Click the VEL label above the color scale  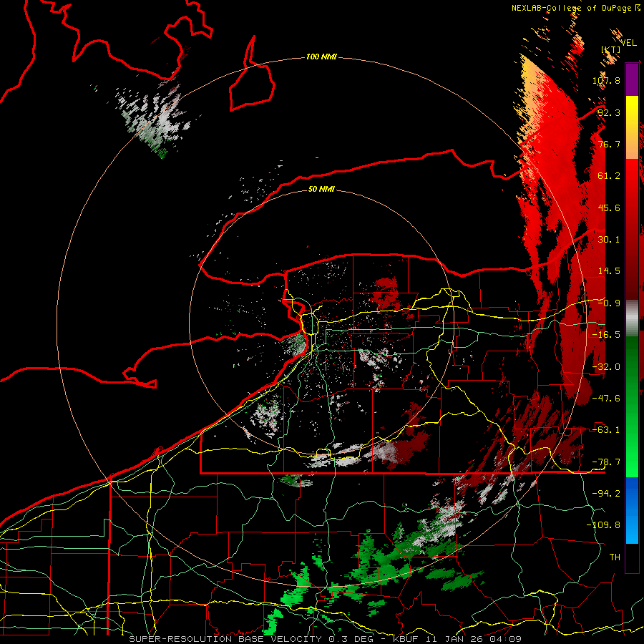point(628,43)
